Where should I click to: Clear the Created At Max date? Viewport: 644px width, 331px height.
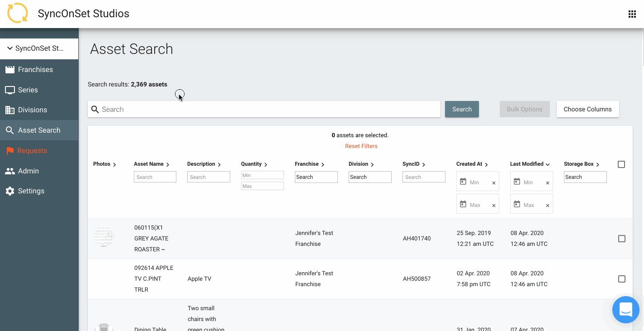click(x=494, y=206)
